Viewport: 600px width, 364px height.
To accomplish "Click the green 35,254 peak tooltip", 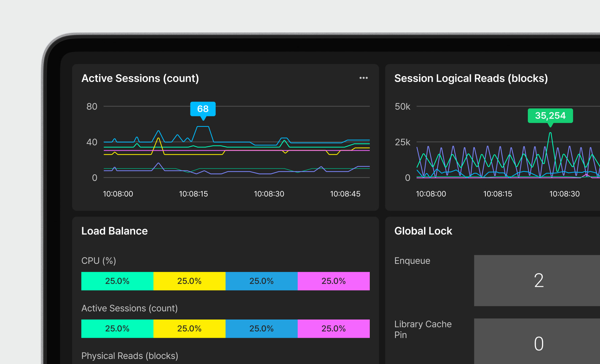I will pos(550,116).
